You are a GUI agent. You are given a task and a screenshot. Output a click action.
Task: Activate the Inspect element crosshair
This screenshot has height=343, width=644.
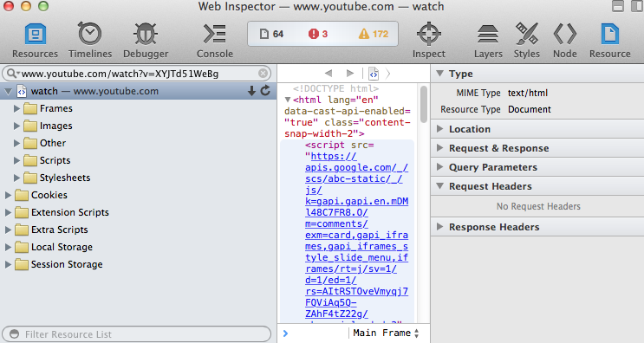pyautogui.click(x=429, y=41)
